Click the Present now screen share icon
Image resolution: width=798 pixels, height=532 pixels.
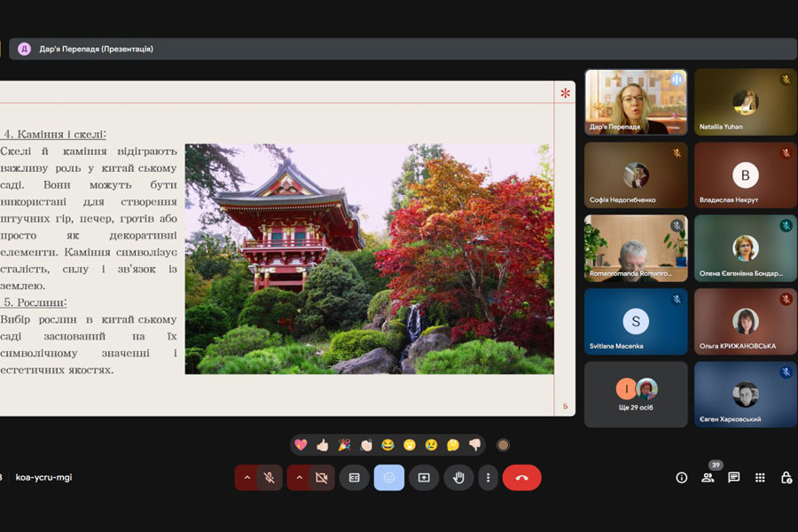pyautogui.click(x=424, y=477)
